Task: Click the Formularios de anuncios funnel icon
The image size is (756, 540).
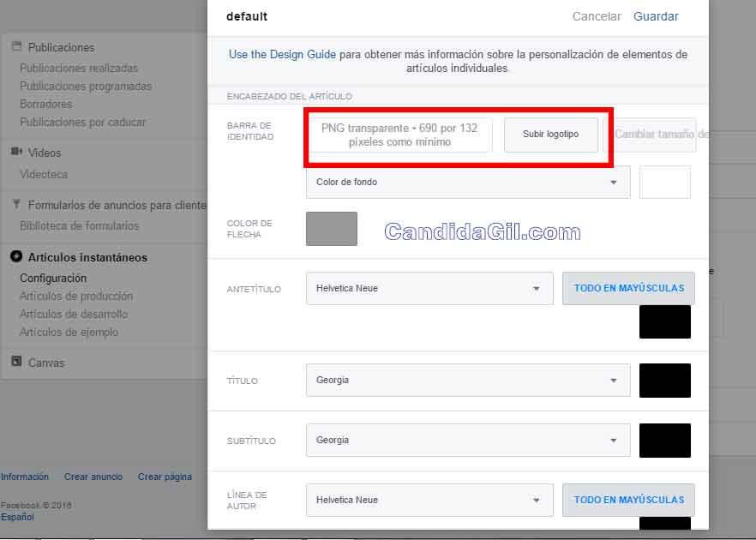Action: tap(16, 205)
